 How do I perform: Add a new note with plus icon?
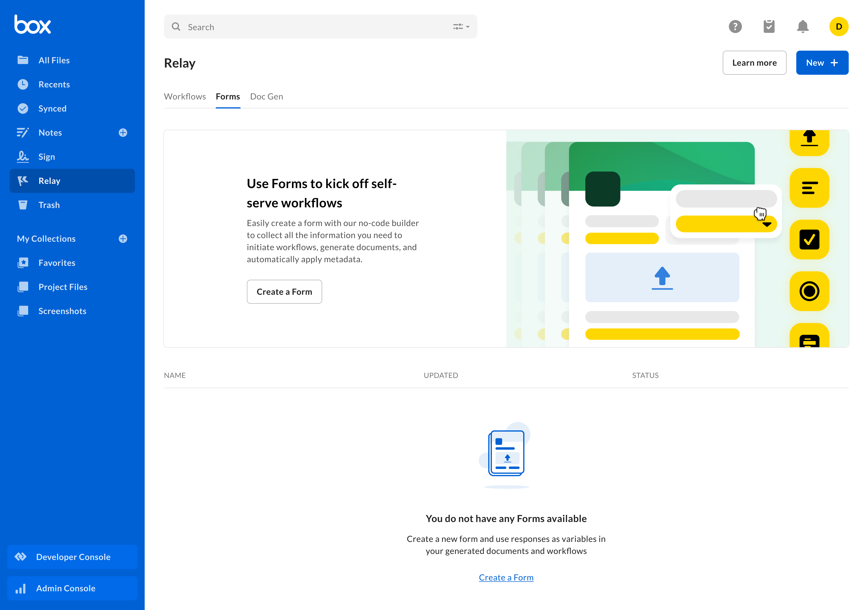tap(123, 133)
